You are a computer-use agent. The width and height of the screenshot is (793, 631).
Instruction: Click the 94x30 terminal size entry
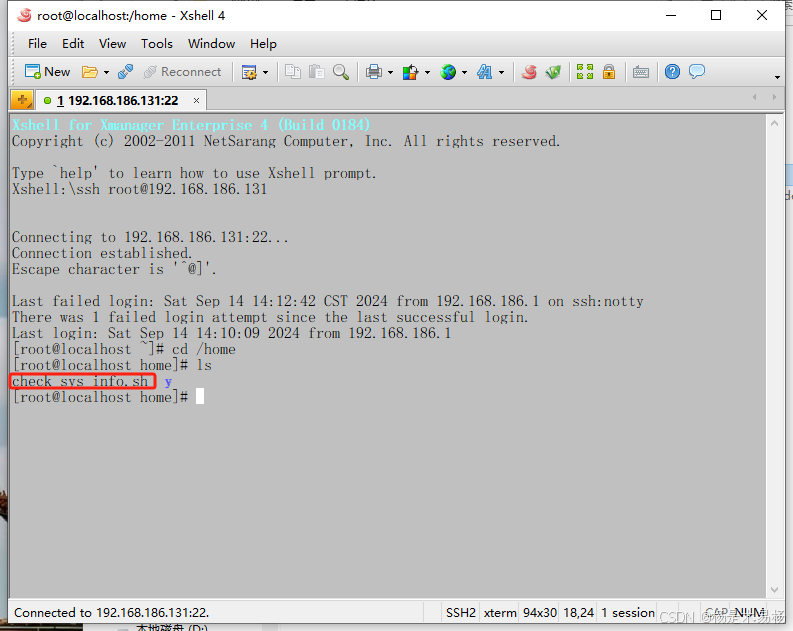point(540,613)
